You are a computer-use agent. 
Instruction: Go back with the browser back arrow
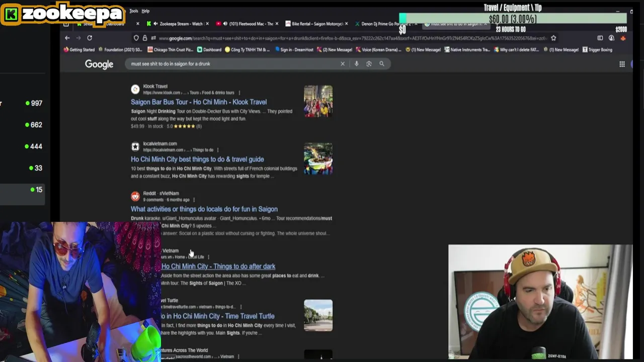67,38
